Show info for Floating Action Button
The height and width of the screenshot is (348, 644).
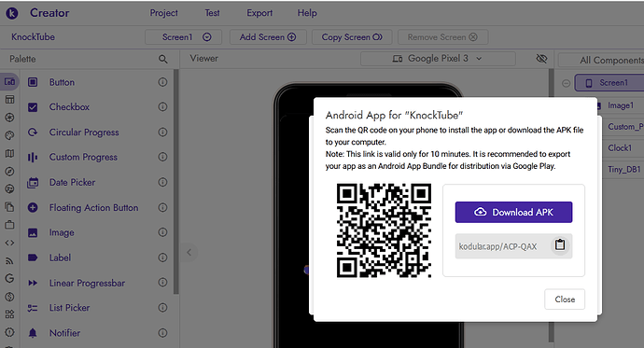point(162,208)
